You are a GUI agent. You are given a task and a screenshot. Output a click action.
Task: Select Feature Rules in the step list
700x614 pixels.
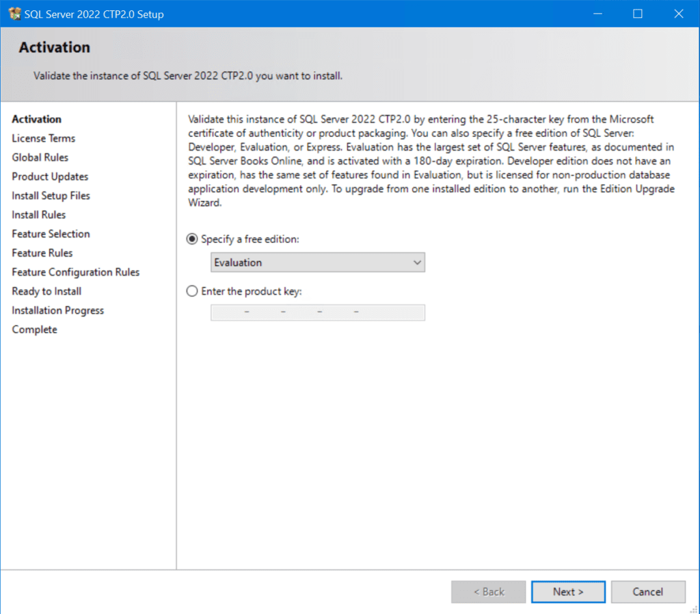tap(42, 253)
